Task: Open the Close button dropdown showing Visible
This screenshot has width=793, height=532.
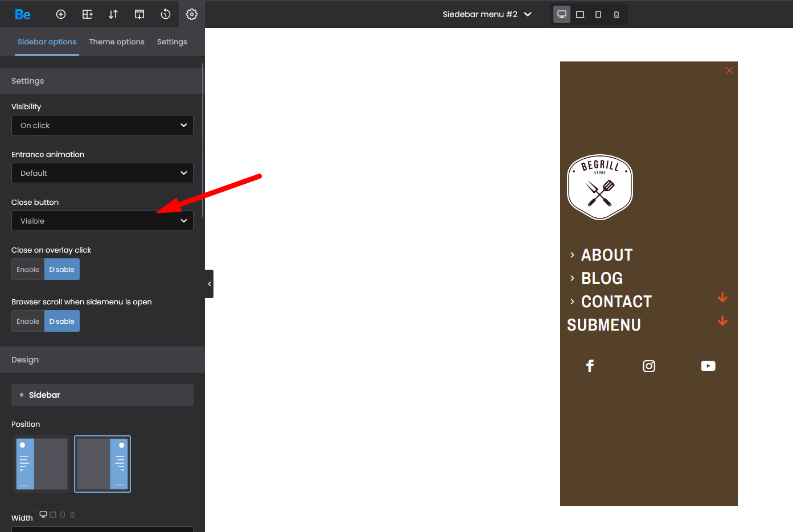Action: [x=102, y=221]
